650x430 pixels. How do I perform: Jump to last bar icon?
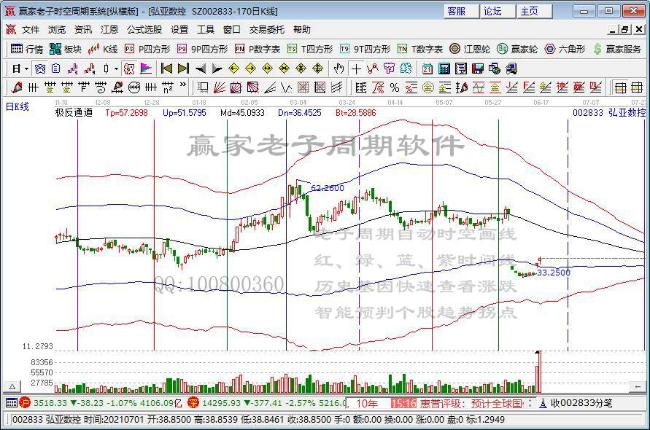(183, 68)
